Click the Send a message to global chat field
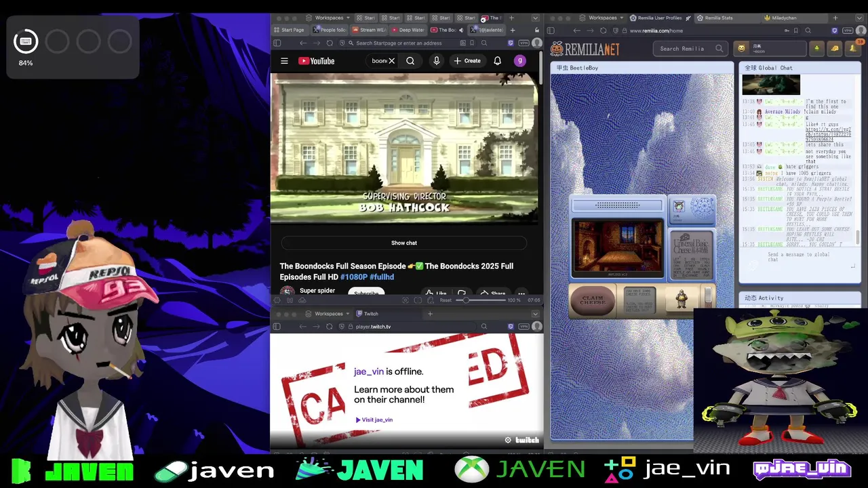Viewport: 868px width, 488px height. 799,258
